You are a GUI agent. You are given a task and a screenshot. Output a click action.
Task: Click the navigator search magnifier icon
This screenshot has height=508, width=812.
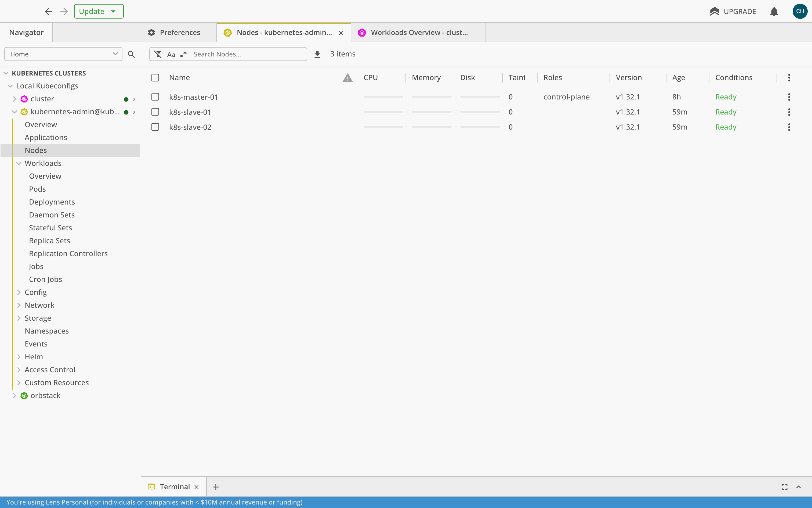(x=132, y=54)
